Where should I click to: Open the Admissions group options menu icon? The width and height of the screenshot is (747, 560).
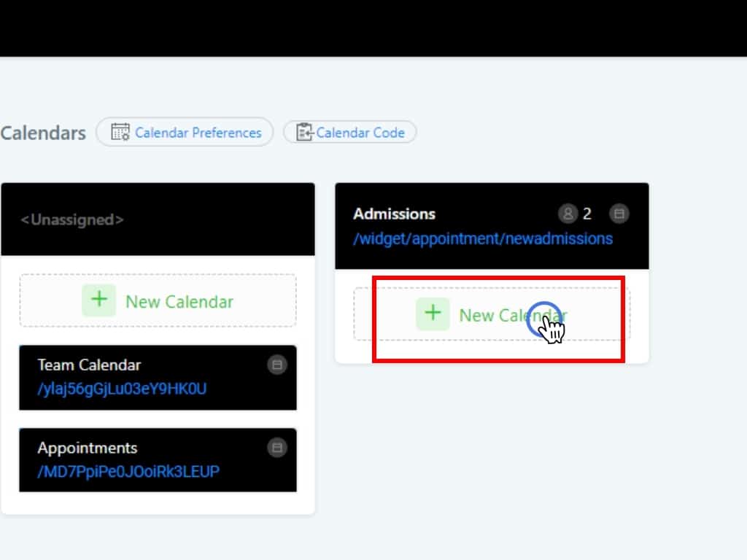click(x=619, y=214)
